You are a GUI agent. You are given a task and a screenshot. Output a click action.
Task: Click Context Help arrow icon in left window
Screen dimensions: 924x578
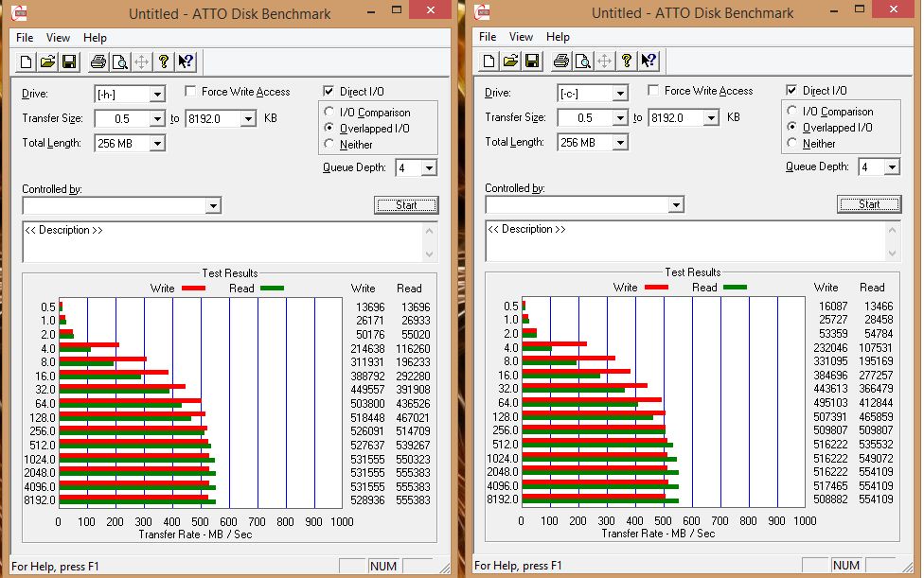coord(186,61)
